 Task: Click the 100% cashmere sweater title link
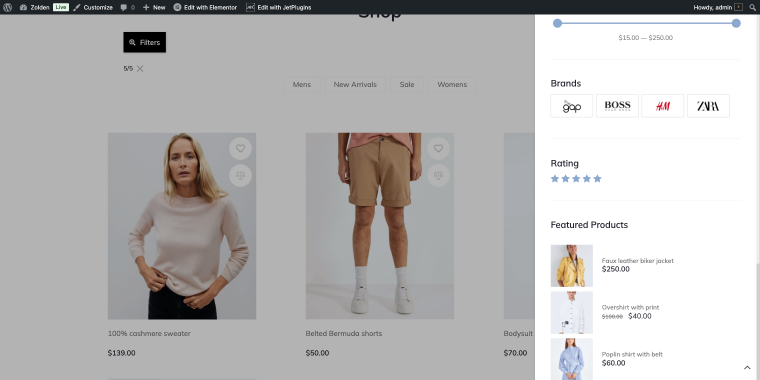pyautogui.click(x=149, y=333)
